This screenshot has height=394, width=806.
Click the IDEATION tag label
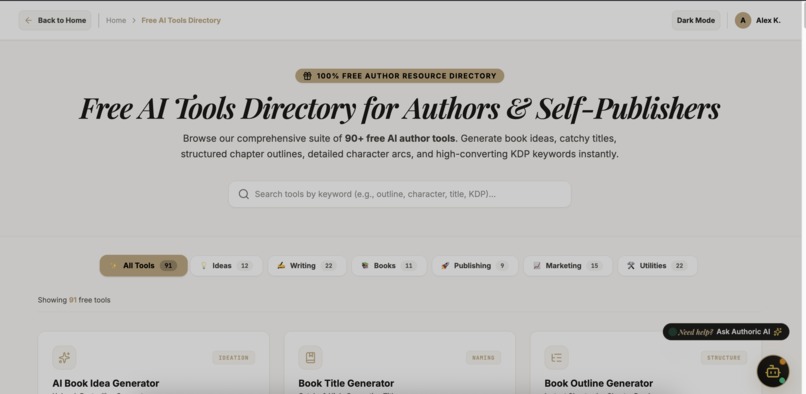233,357
